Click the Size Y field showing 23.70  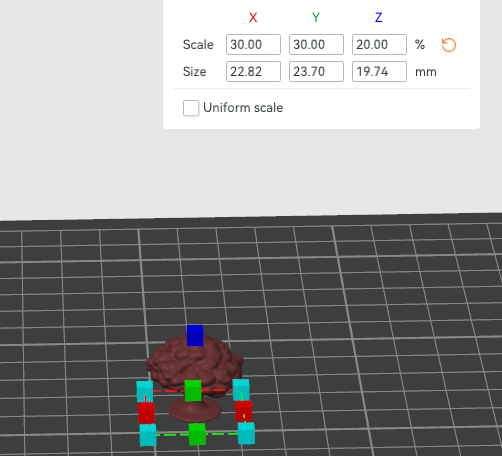tap(316, 71)
